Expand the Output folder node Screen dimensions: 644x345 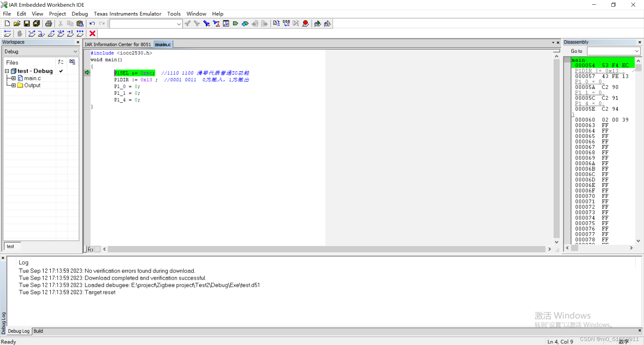[x=13, y=85]
